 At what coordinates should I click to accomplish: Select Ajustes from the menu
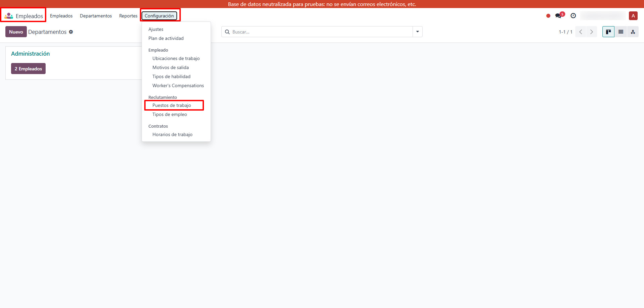156,29
